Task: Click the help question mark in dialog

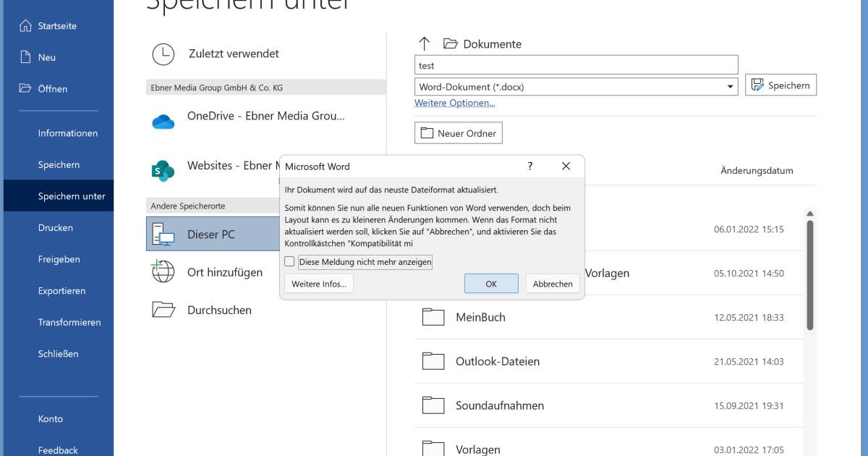Action: coord(530,166)
